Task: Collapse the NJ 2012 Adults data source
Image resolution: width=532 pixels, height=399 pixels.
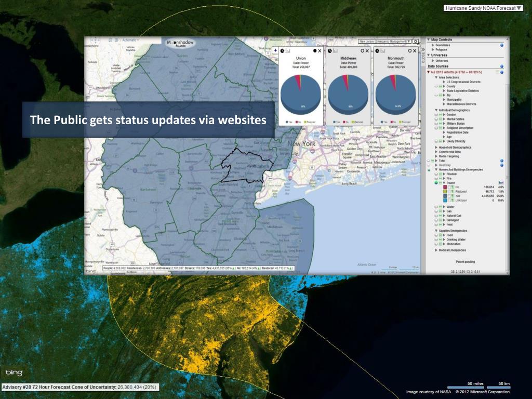Action: 429,72
